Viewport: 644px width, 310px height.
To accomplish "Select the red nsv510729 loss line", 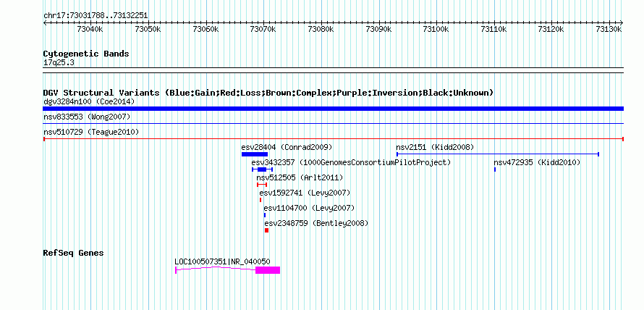I will (x=333, y=139).
